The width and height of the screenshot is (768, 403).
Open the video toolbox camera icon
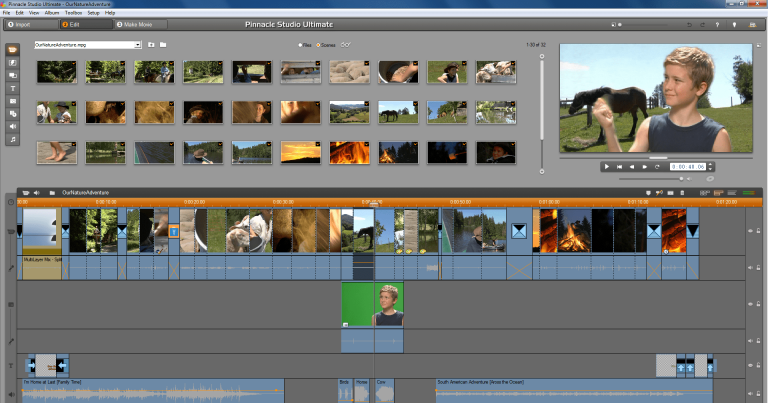(26, 193)
